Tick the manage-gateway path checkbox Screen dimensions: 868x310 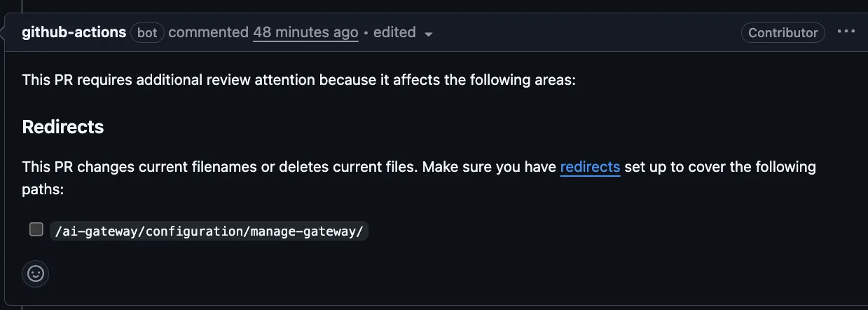(x=36, y=229)
